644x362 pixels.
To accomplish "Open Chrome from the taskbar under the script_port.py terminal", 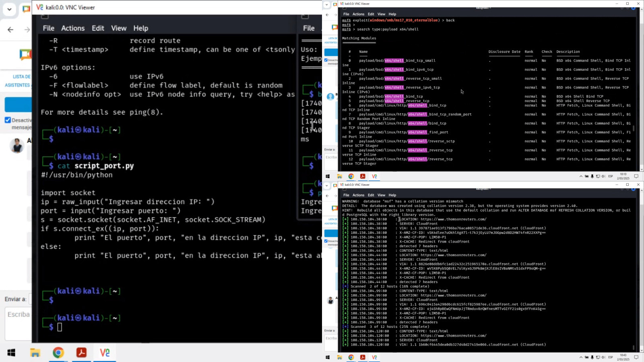I will point(58,353).
